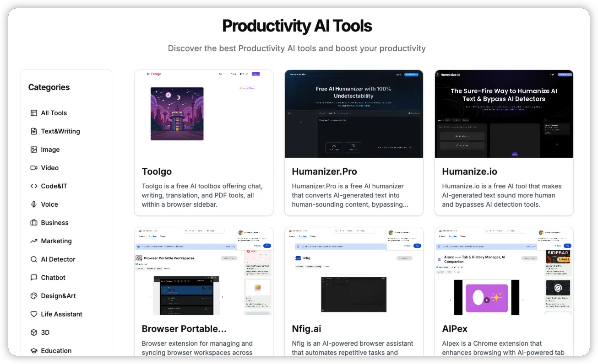Click the Life Assistant heart icon
Screen dimensions: 598x364
(x=34, y=314)
